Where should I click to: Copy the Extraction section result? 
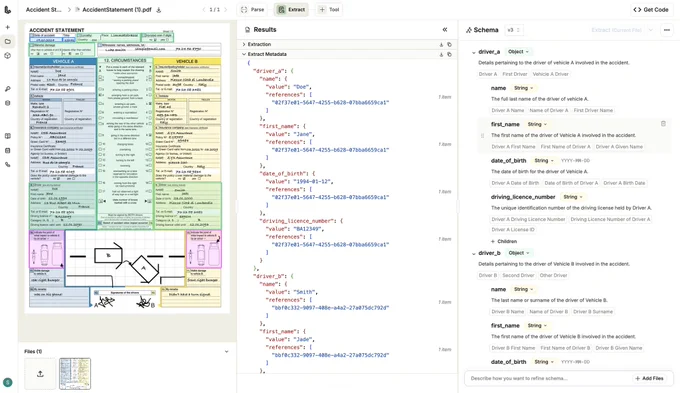click(x=449, y=44)
